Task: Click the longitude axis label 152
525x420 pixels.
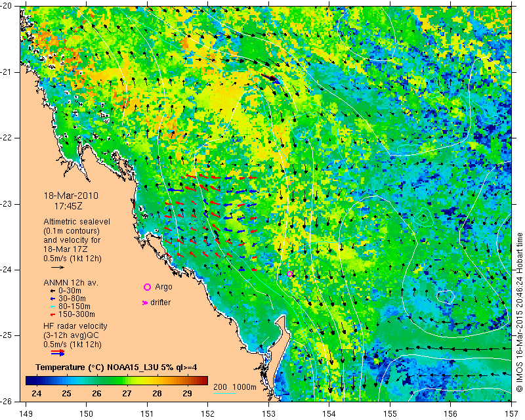Action: click(207, 413)
